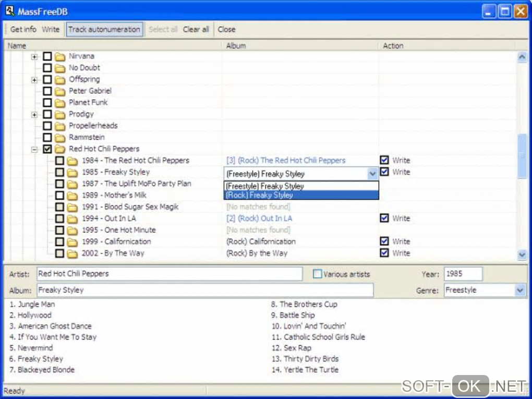
Task: Click the Rammstein folder icon
Action: pyautogui.click(x=60, y=137)
